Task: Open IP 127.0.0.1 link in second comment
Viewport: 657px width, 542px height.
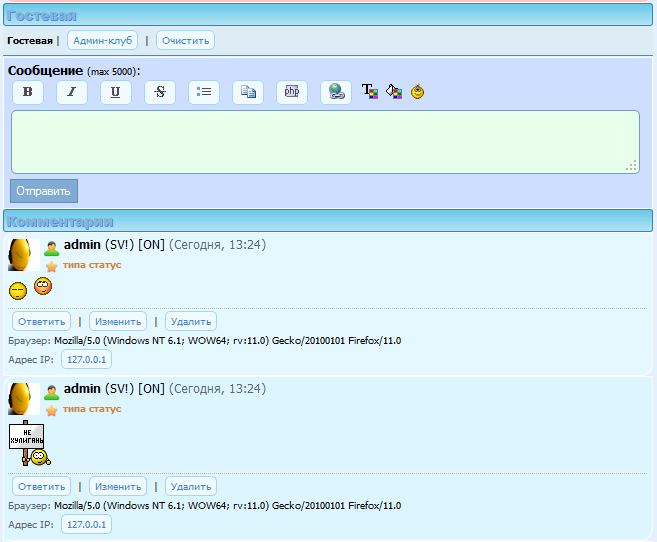Action: point(86,524)
